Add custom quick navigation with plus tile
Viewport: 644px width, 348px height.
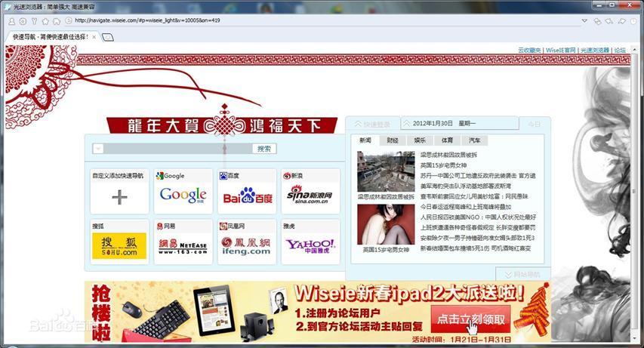coord(119,192)
